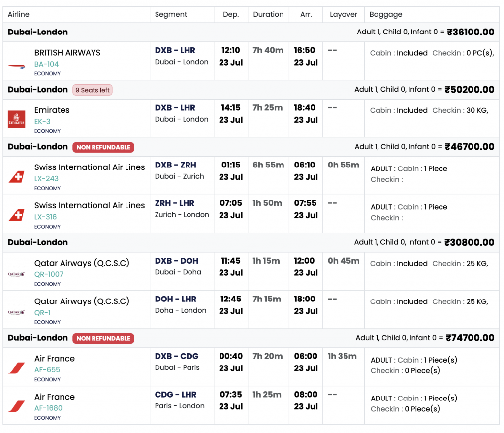Click the 01:15 departure time
The image size is (504, 433).
pyautogui.click(x=231, y=165)
